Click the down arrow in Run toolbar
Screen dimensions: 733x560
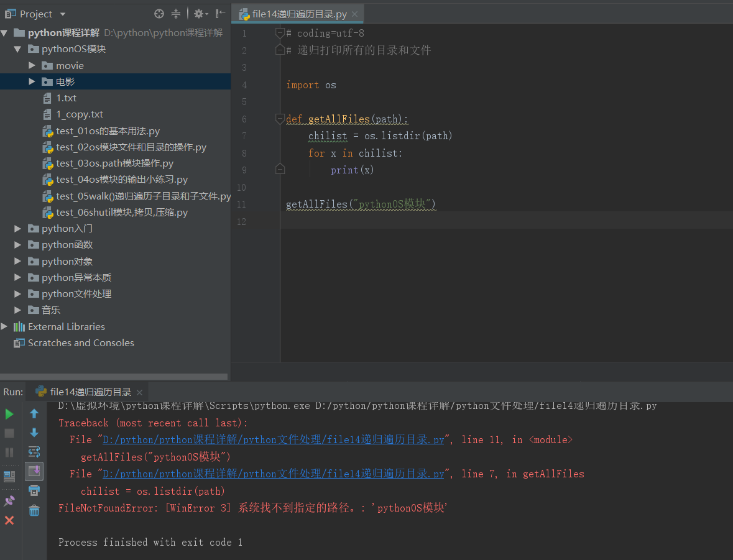pyautogui.click(x=34, y=433)
